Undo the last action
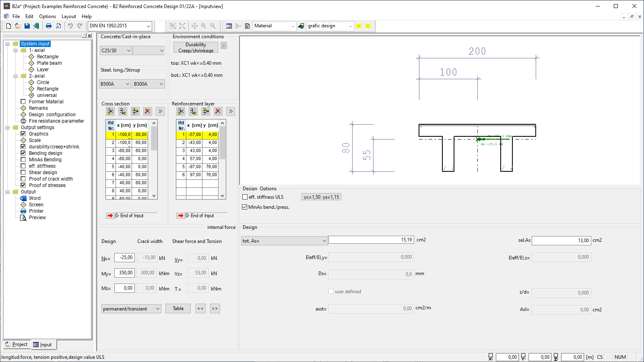The width and height of the screenshot is (644, 362). [x=70, y=26]
